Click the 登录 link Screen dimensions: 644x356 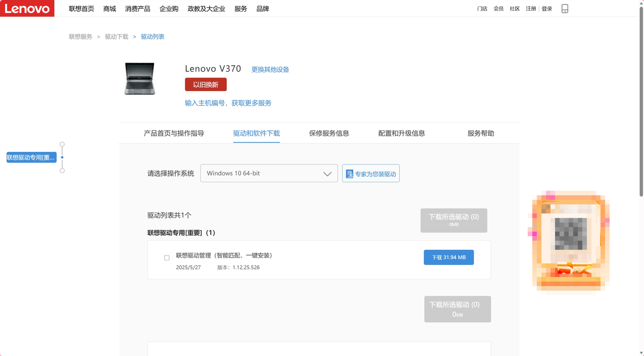[547, 9]
